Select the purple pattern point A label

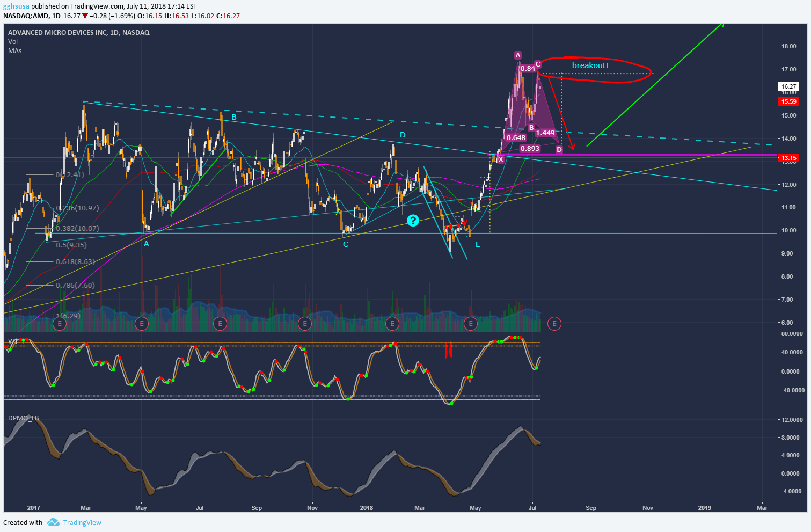pos(517,55)
